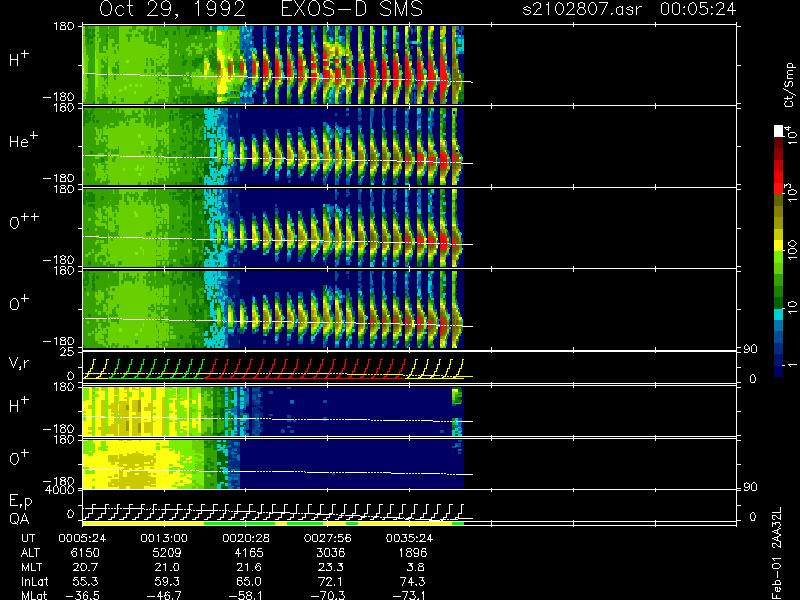The width and height of the screenshot is (800, 600).
Task: Click the "UT" row header
Action: click(29, 538)
